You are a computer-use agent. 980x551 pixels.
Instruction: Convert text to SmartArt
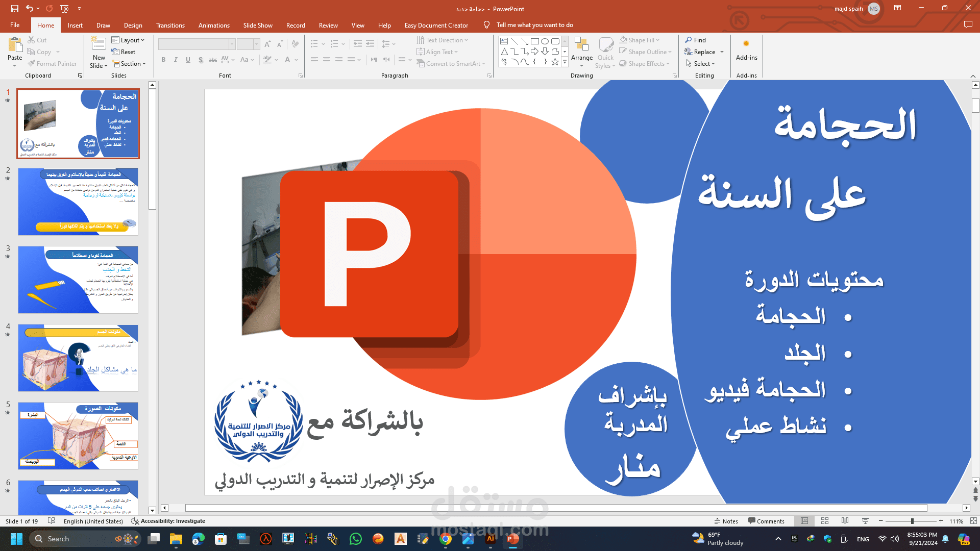[451, 63]
